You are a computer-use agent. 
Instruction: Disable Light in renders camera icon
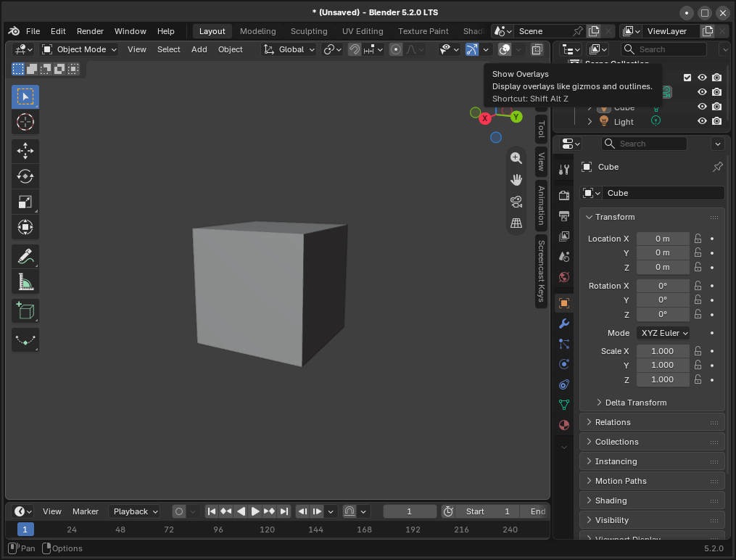point(716,121)
